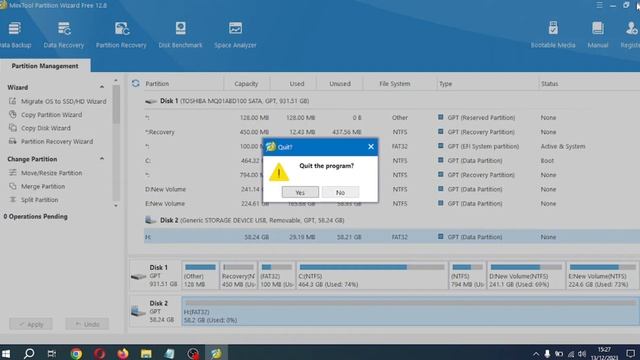Click the refresh icon beside Partition header

pyautogui.click(x=136, y=83)
